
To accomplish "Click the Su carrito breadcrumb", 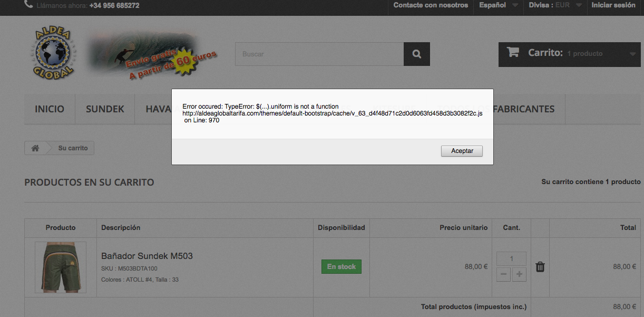I will coord(73,148).
